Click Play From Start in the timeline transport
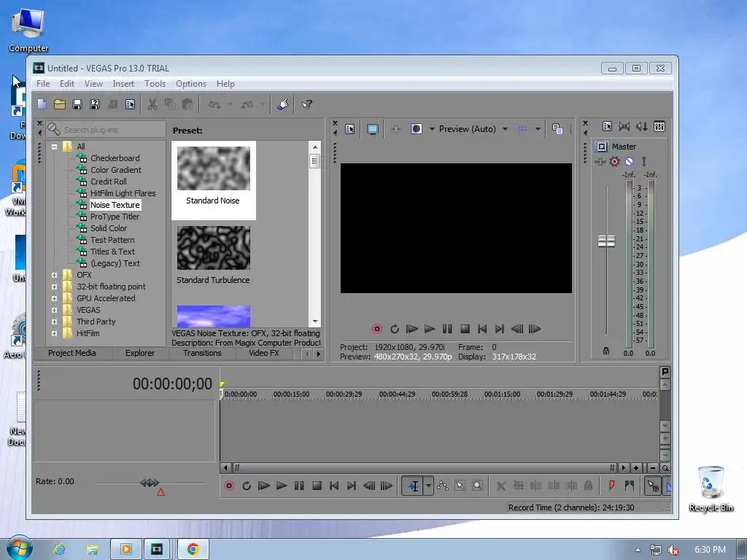Screen dimensions: 747x560 click(x=264, y=486)
